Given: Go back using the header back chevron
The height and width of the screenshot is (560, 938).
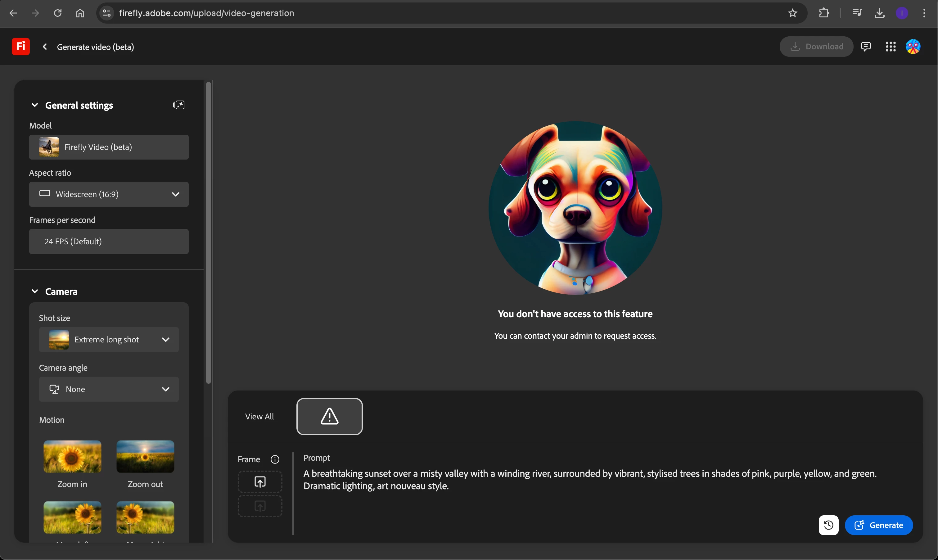Looking at the screenshot, I should click(45, 47).
